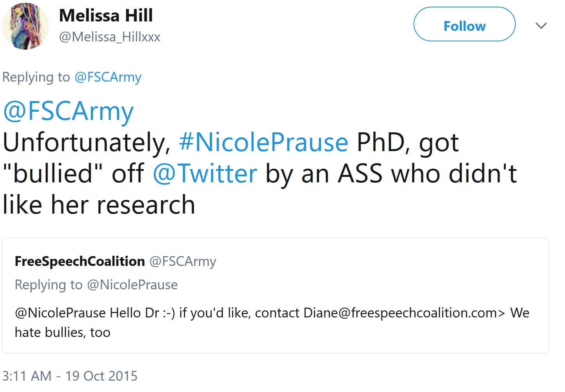Open the 3:11 AM - 19 Oct 2015 timestamp
The image size is (565, 392).
point(70,376)
